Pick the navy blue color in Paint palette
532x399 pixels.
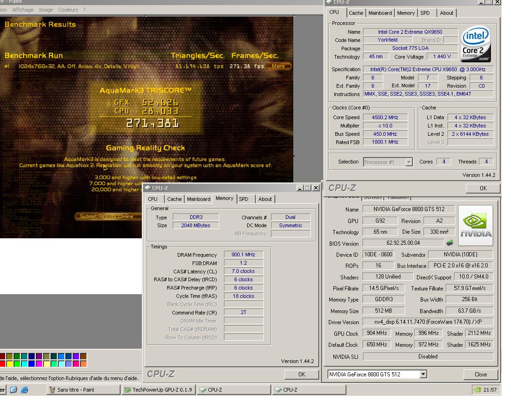click(x=31, y=356)
